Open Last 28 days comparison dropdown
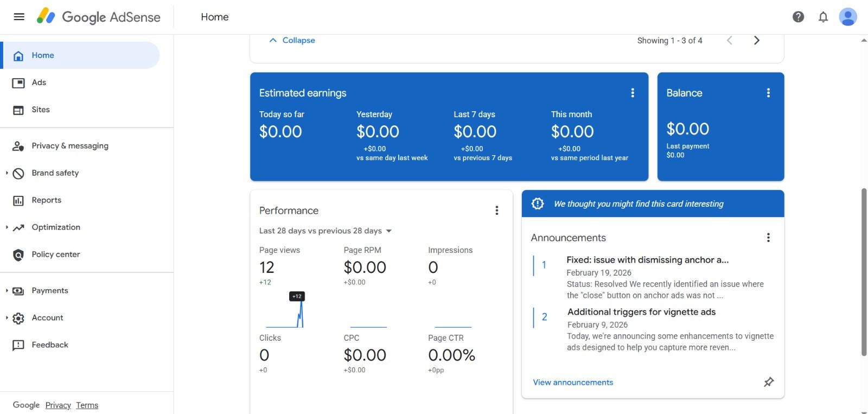This screenshot has width=868, height=414. coord(325,231)
